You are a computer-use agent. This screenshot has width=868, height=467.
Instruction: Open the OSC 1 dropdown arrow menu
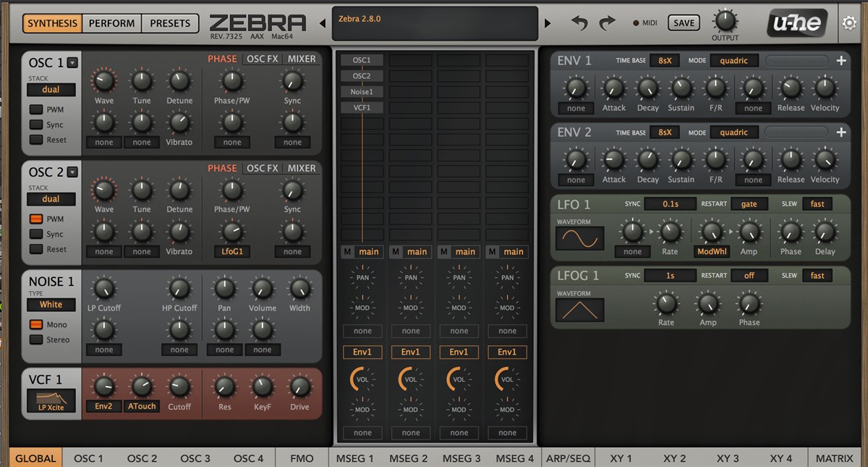pyautogui.click(x=72, y=63)
